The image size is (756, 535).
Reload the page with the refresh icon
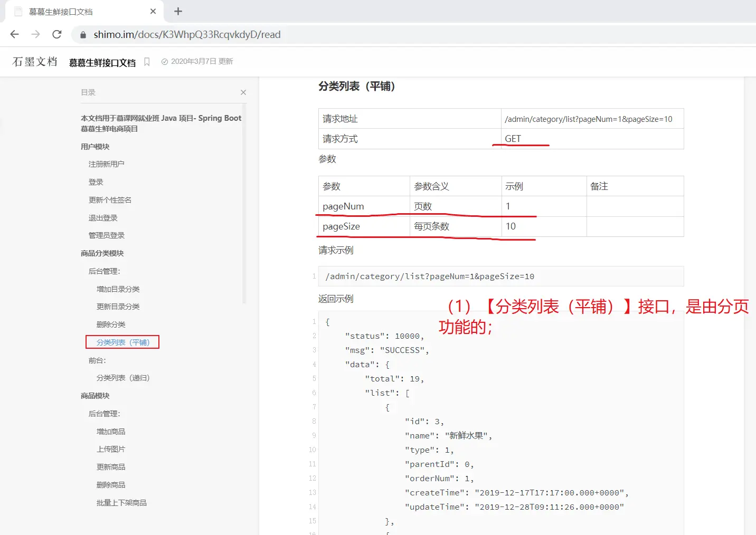click(x=57, y=34)
